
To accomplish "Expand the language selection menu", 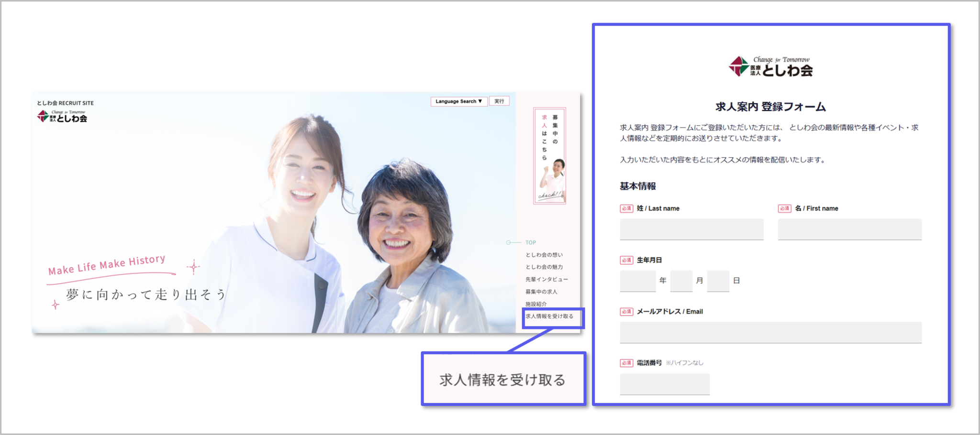I will pyautogui.click(x=458, y=101).
